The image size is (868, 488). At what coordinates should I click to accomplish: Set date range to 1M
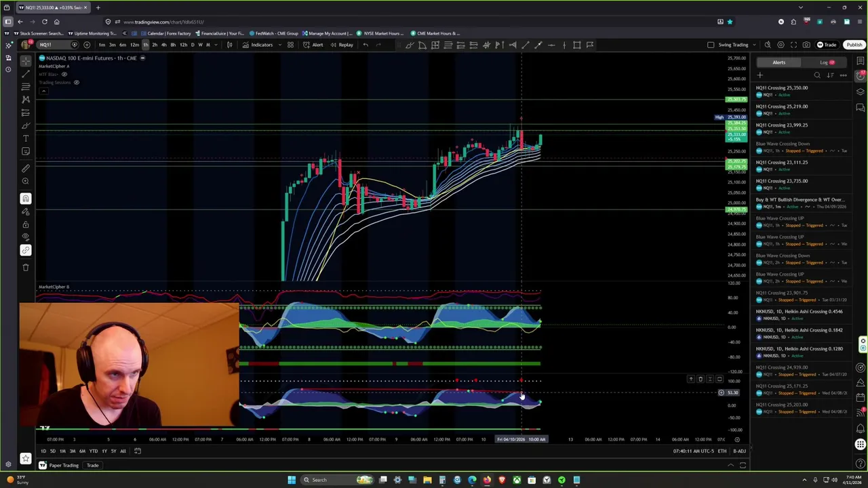pos(62,451)
